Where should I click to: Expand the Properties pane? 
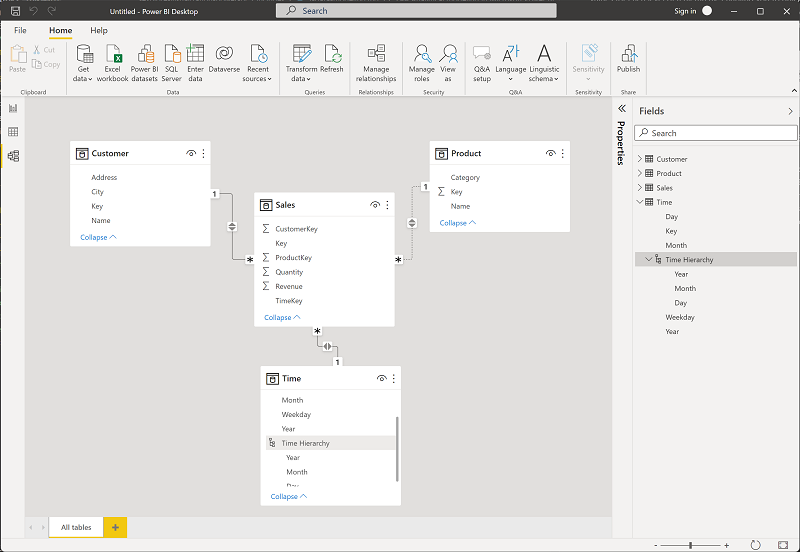[x=622, y=108]
